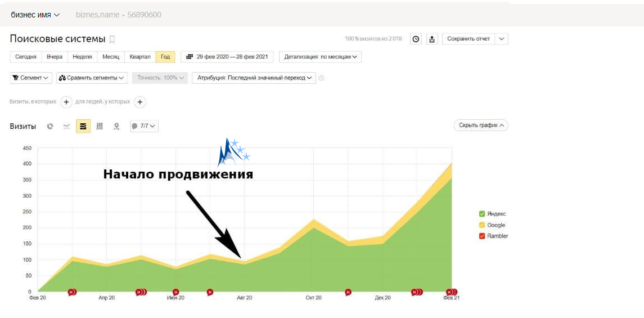Open the бизнес имя counter dropdown

click(35, 15)
